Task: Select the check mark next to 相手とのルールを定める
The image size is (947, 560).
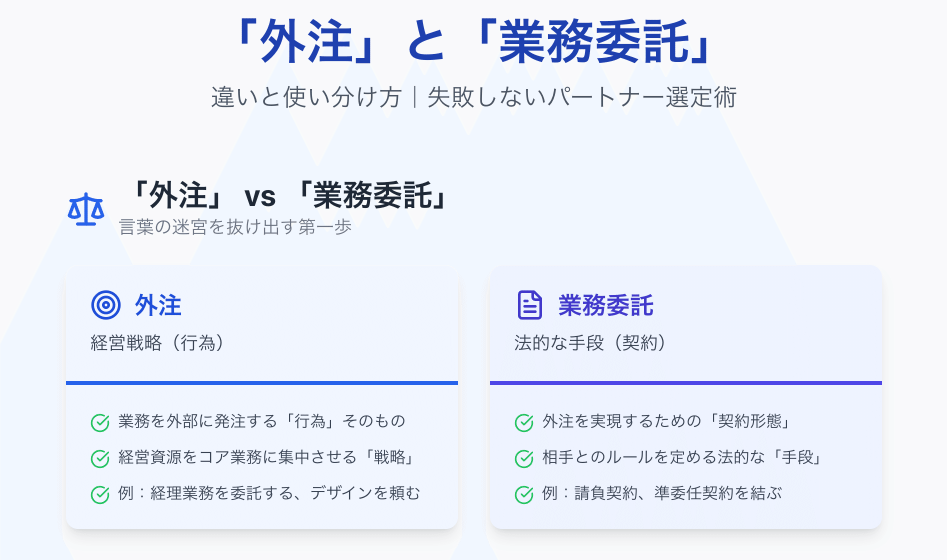Action: tap(524, 458)
